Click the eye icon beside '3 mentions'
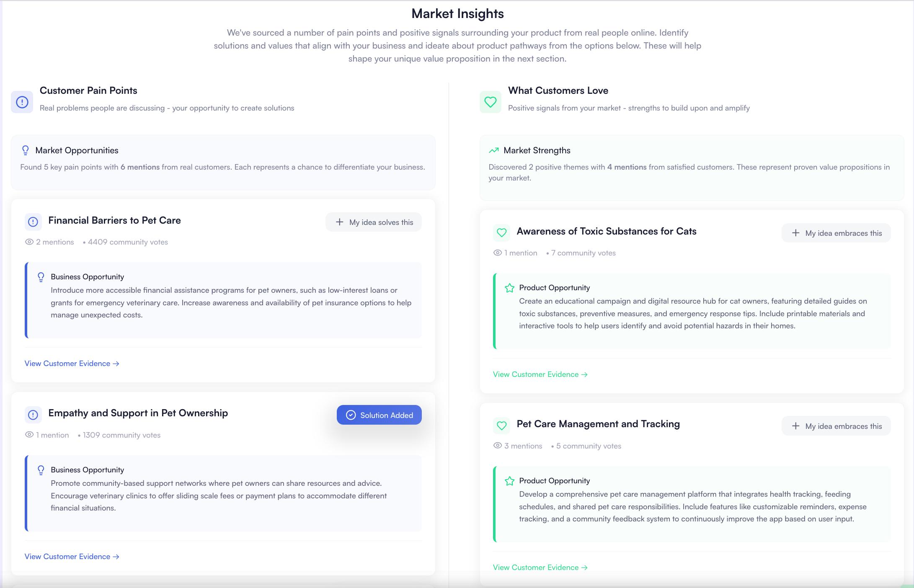 498,446
